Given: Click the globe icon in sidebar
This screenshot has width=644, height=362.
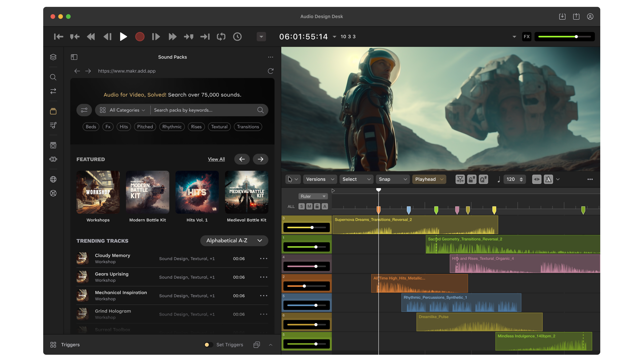Looking at the screenshot, I should coord(53,179).
